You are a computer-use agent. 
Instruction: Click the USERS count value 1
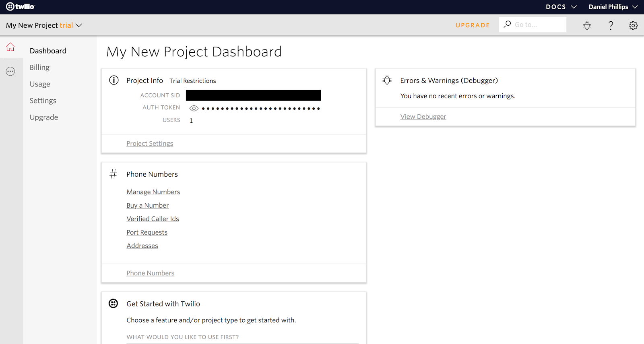point(191,120)
